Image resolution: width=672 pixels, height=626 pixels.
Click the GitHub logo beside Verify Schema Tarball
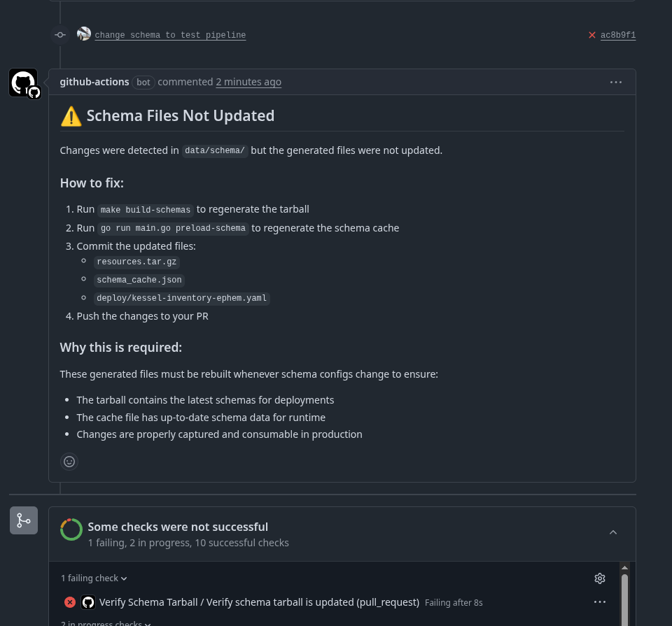(x=88, y=602)
